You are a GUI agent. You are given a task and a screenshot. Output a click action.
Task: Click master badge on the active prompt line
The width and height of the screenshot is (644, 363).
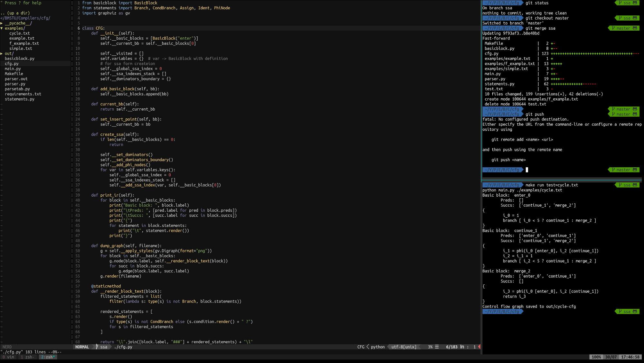tap(624, 170)
